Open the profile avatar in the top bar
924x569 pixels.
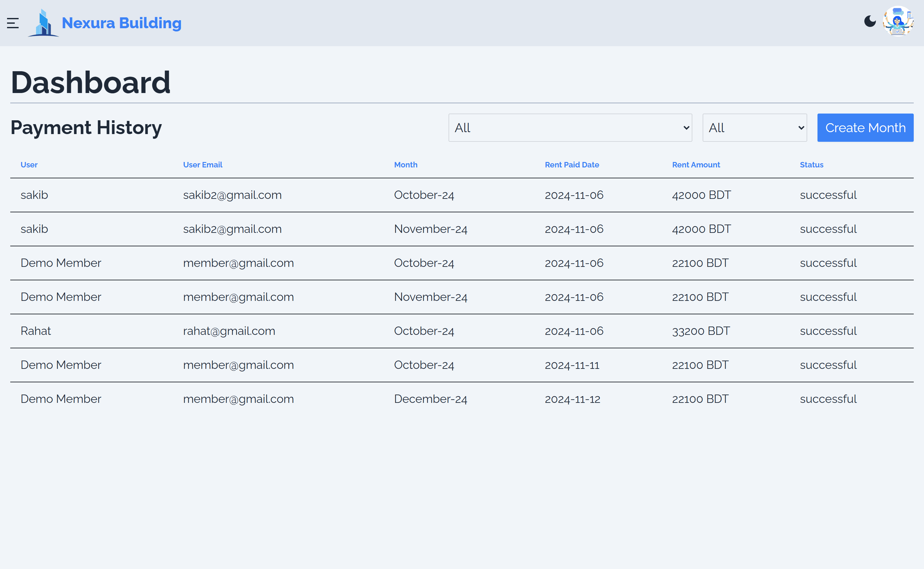[898, 21]
